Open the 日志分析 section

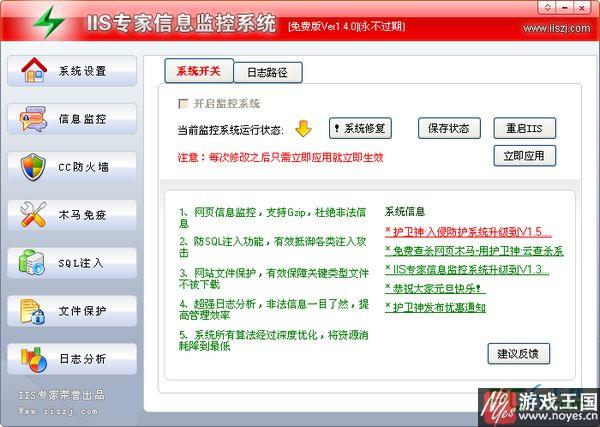72,359
